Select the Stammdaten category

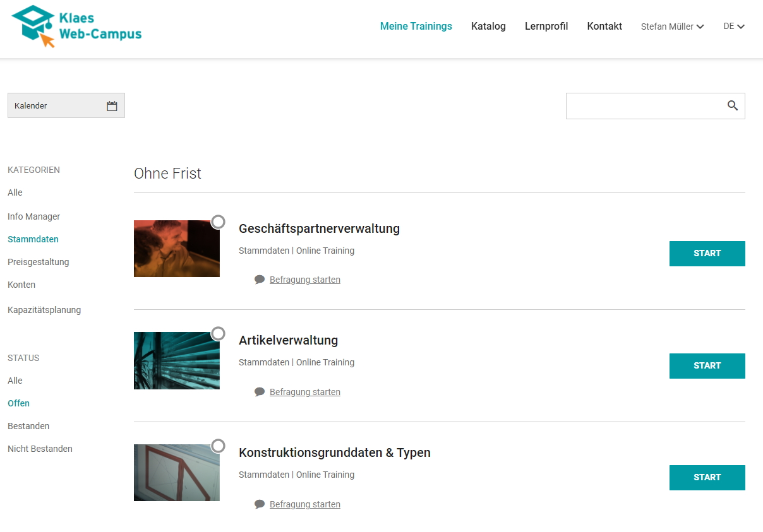[33, 239]
